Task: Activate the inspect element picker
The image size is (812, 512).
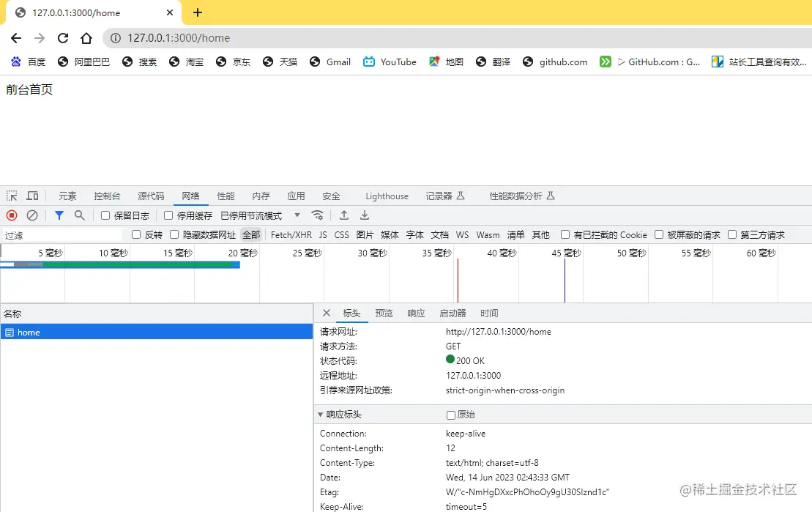Action: [x=12, y=196]
